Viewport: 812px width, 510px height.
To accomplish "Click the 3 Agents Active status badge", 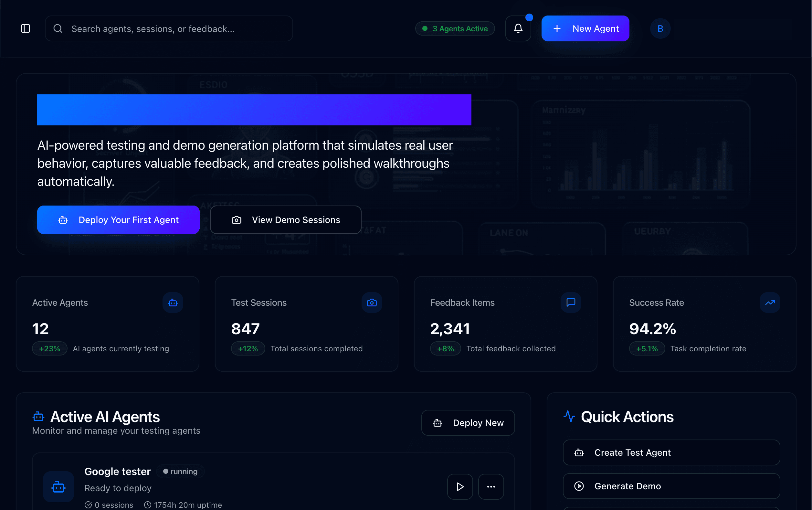I will (455, 28).
